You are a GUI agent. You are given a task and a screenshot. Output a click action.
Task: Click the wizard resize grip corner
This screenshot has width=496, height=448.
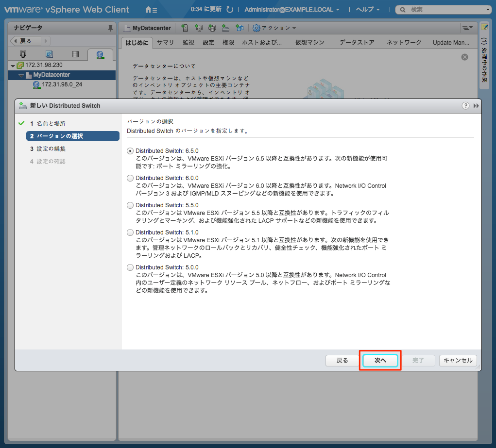click(x=478, y=367)
